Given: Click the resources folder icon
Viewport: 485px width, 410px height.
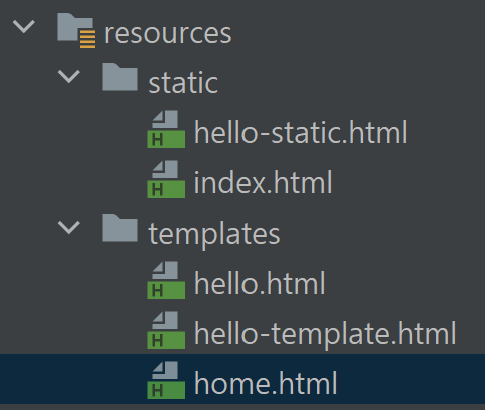Looking at the screenshot, I should [76, 31].
